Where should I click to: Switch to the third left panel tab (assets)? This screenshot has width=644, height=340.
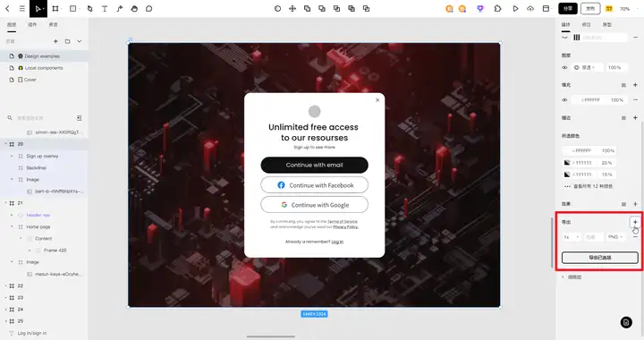53,25
